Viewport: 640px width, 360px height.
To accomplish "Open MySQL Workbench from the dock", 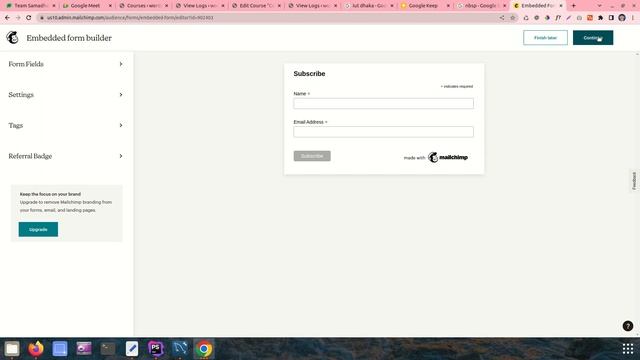I will [180, 349].
